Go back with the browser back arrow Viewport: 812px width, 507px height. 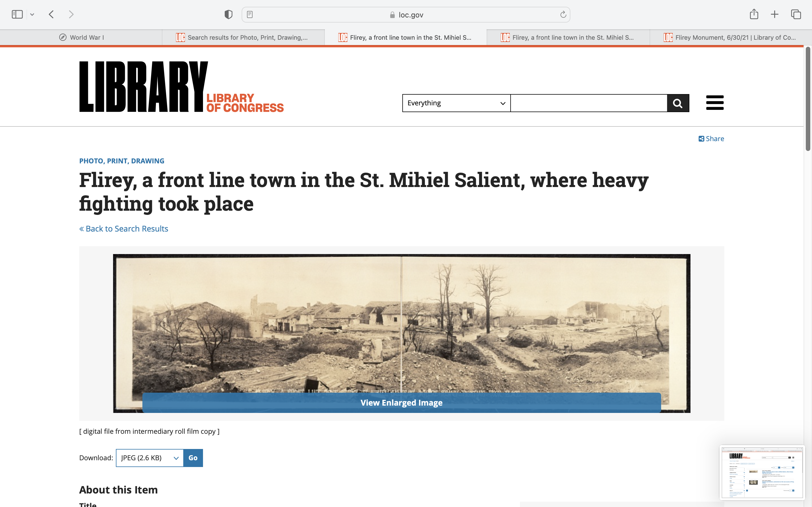[51, 14]
